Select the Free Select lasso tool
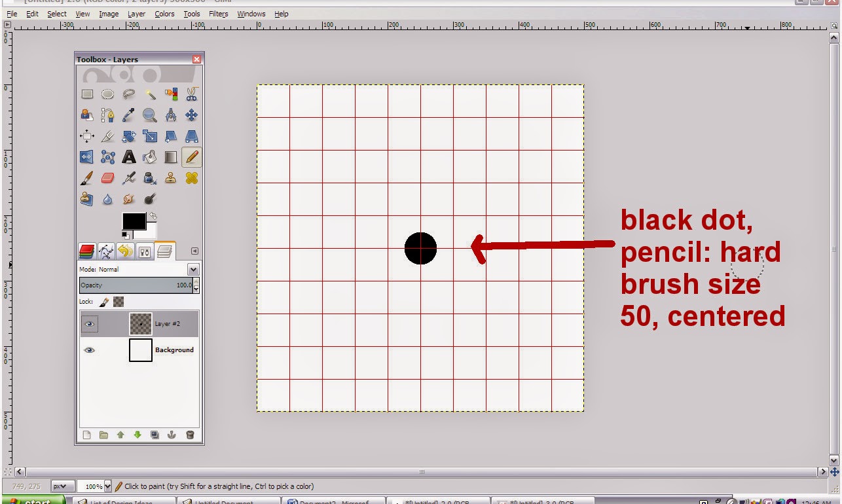The width and height of the screenshot is (842, 504). pos(129,94)
